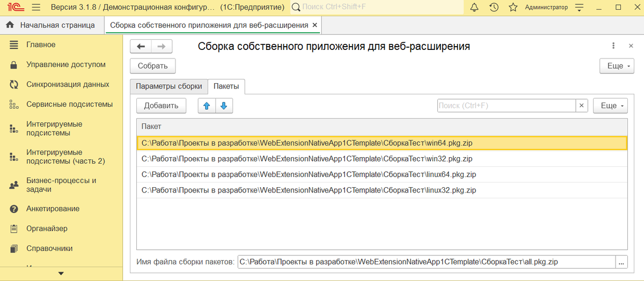The width and height of the screenshot is (644, 281).
Task: Click the home icon of Начальная страница
Action: coord(10,25)
